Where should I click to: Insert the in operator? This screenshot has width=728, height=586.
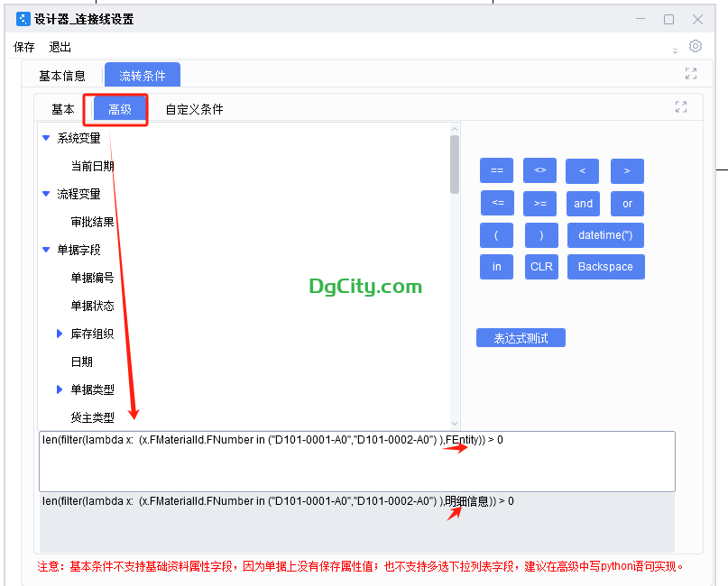[496, 266]
